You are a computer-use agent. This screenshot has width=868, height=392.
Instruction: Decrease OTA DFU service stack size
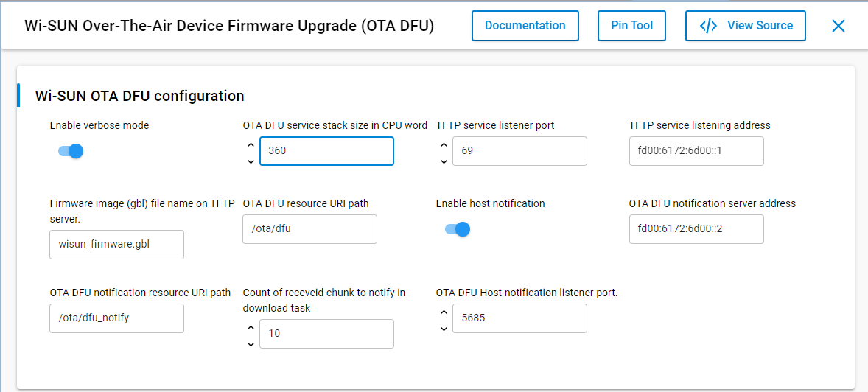251,161
